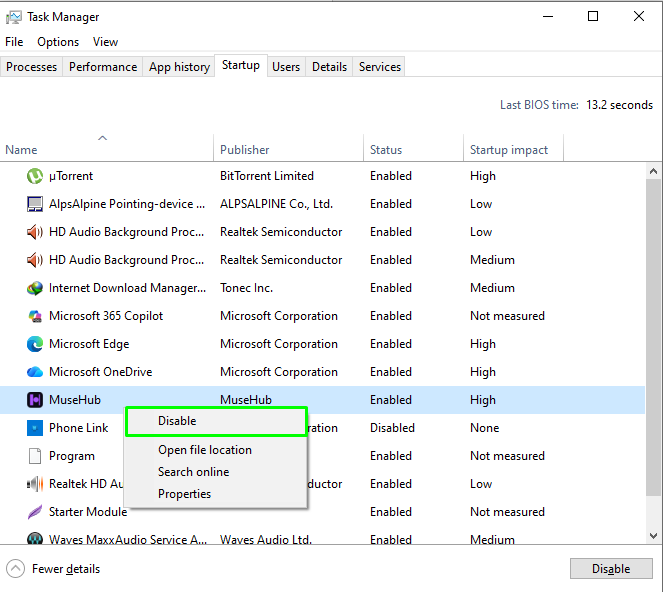Screen dimensions: 663x592
Task: Sort by the Startup impact column header
Action: coord(513,148)
